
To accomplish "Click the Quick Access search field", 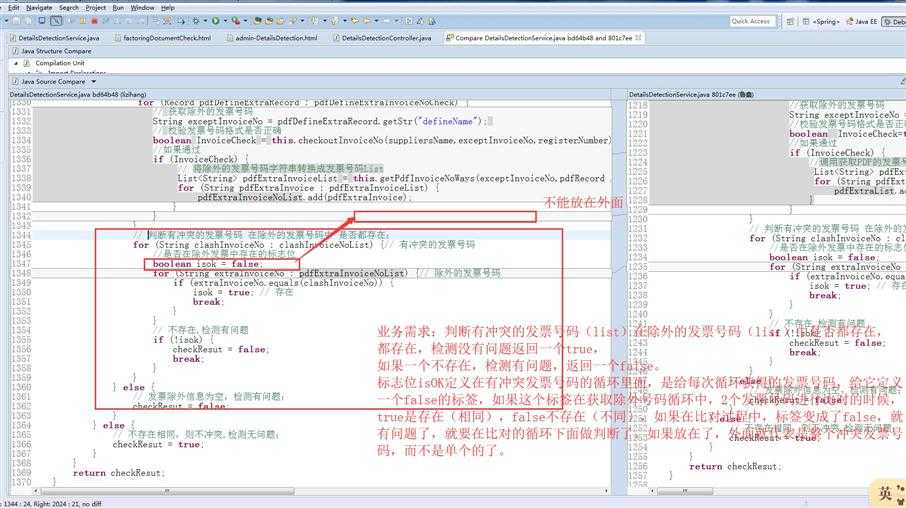I will coord(751,21).
